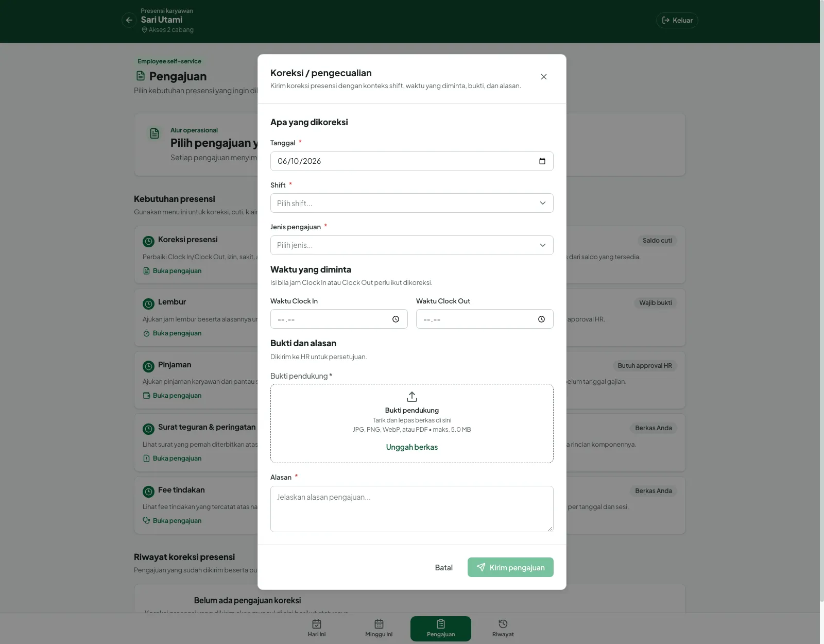Log out with the Keluar button
The image size is (824, 644).
(677, 20)
